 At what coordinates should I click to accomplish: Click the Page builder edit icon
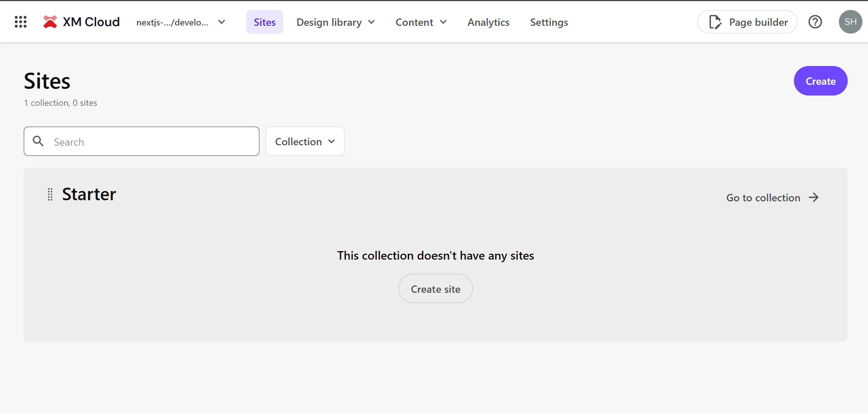[x=715, y=22]
